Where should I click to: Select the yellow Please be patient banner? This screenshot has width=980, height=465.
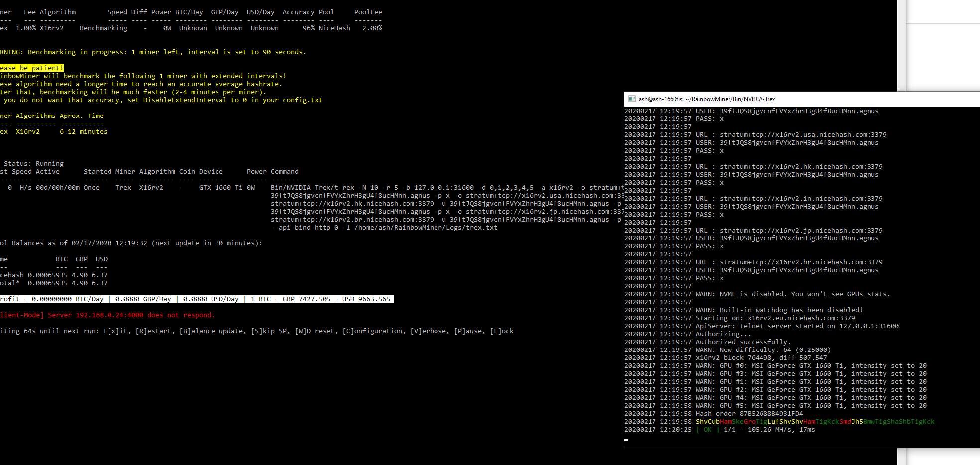point(32,68)
